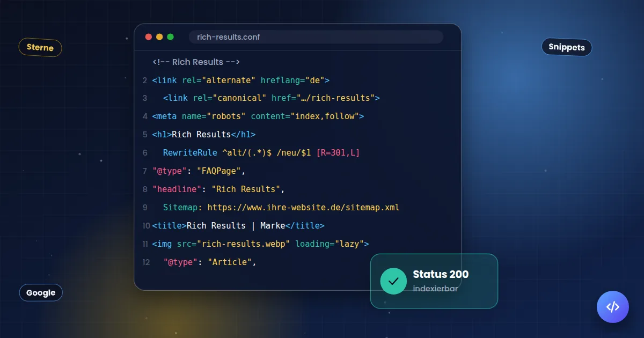Close the editor window with the red dot
644x338 pixels.
(x=149, y=37)
